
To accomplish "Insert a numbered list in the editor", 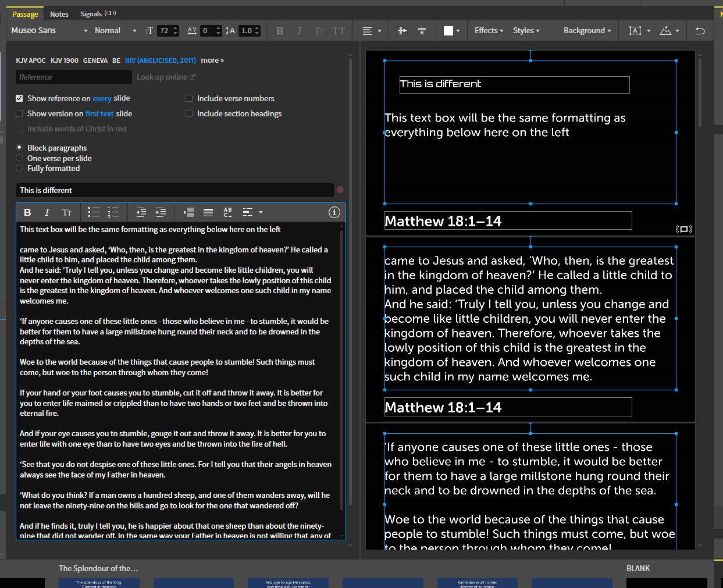I will coord(113,212).
